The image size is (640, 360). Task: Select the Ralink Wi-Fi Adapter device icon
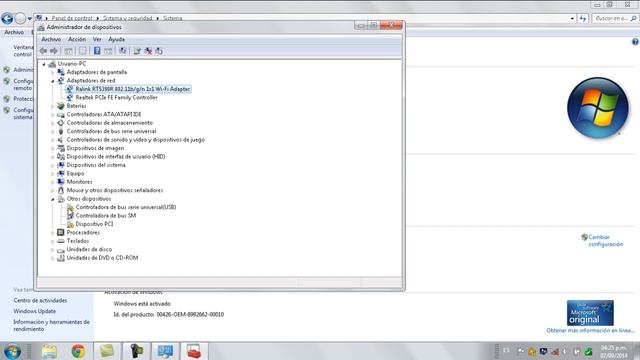70,89
